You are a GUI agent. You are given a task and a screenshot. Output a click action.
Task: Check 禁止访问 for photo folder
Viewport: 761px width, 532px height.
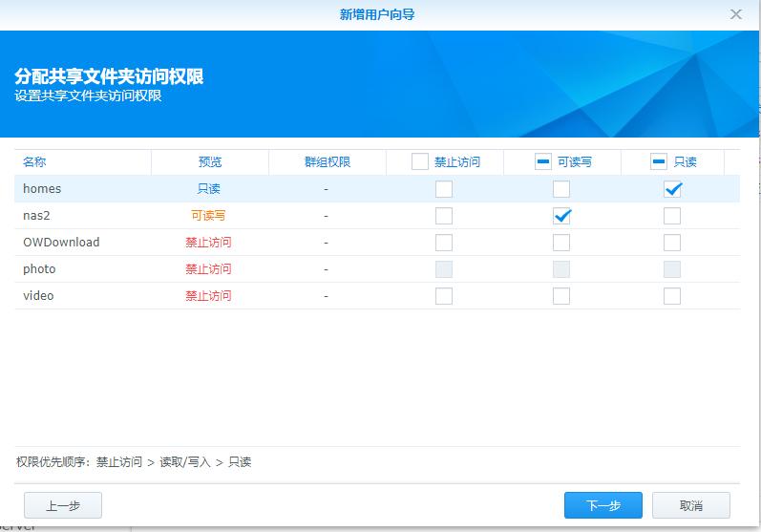(444, 269)
